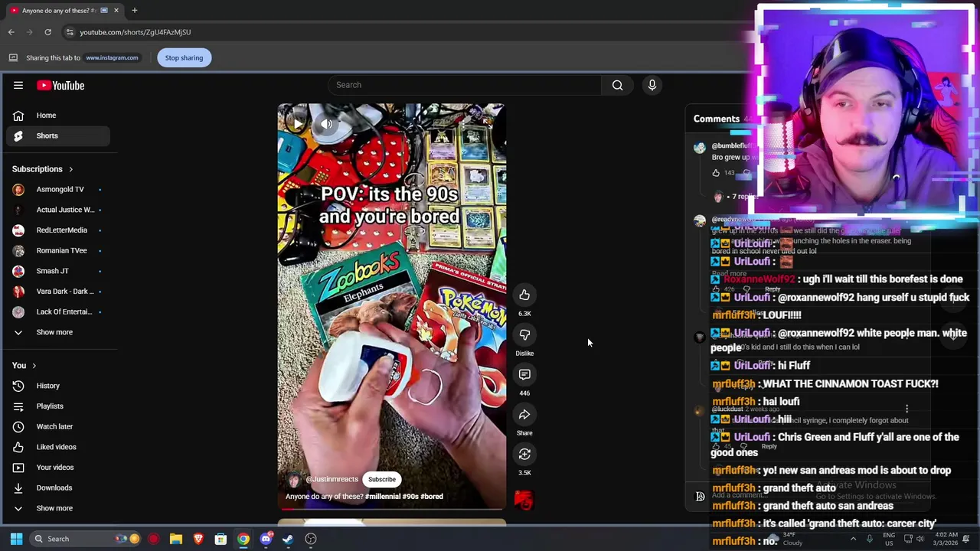Go to the YouTube logo home link
This screenshot has width=980, height=551.
click(60, 86)
